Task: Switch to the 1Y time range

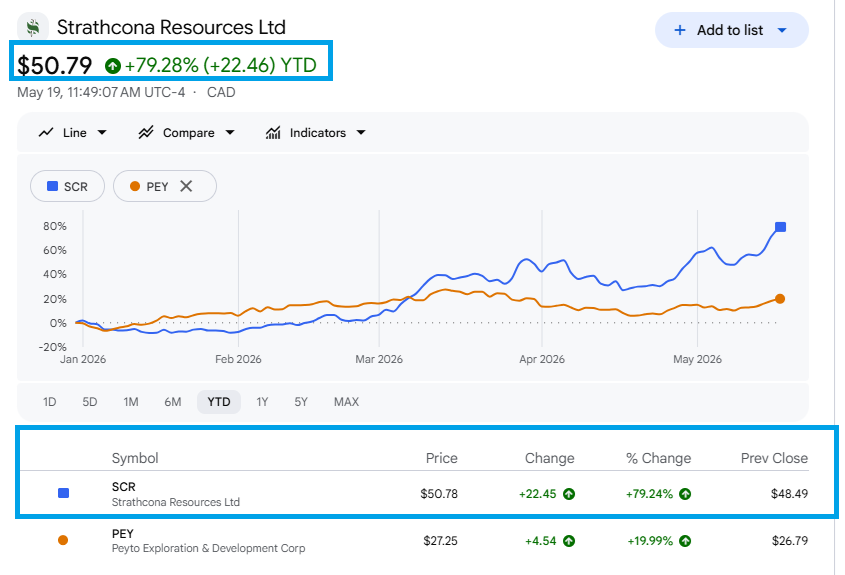Action: (x=262, y=402)
